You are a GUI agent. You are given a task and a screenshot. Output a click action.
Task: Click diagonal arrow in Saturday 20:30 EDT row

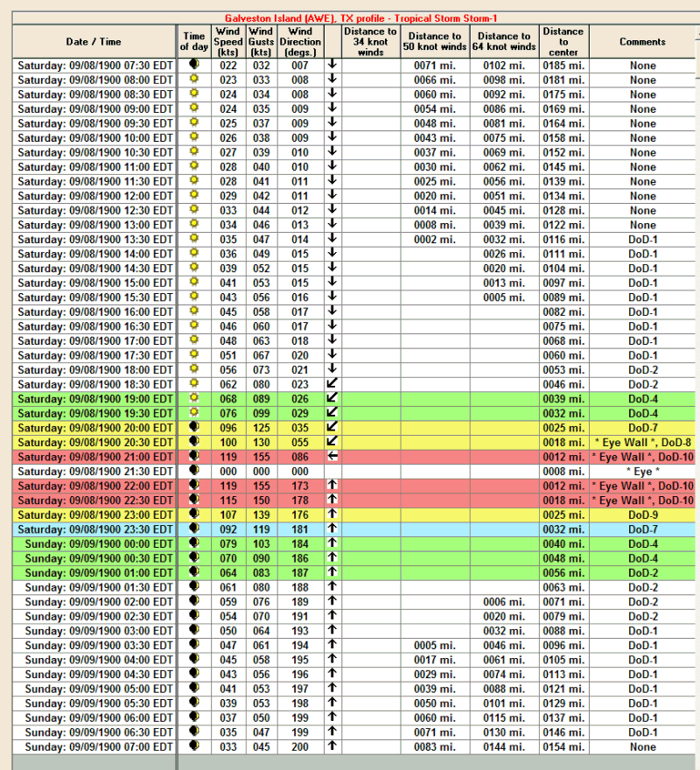pos(332,441)
